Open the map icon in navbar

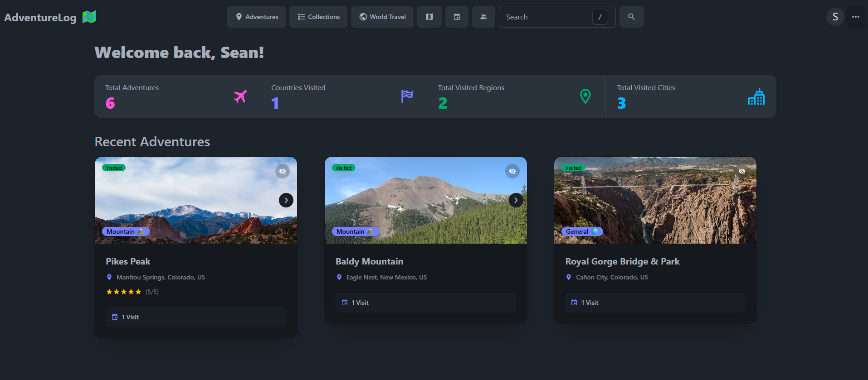tap(429, 17)
